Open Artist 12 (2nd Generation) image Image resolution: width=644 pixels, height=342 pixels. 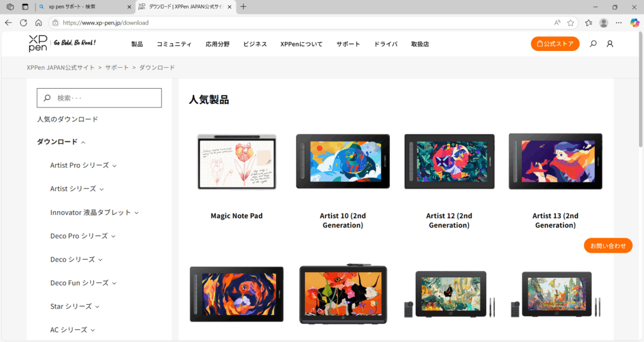point(449,162)
